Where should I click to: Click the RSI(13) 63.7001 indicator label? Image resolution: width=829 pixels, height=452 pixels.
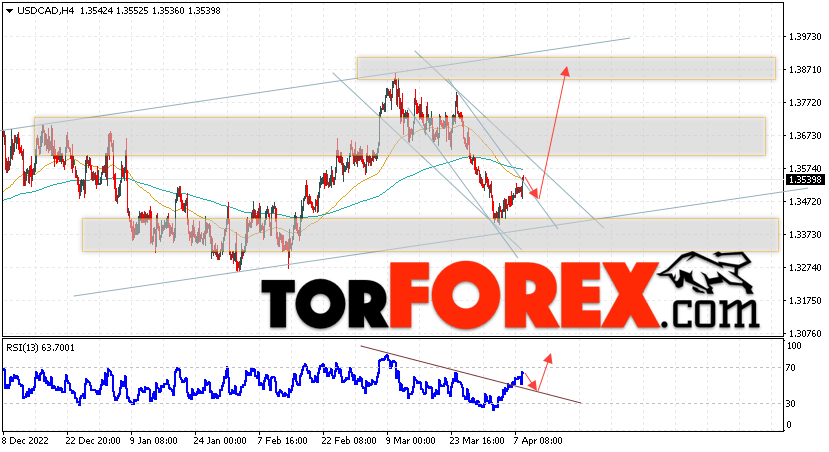pos(40,347)
